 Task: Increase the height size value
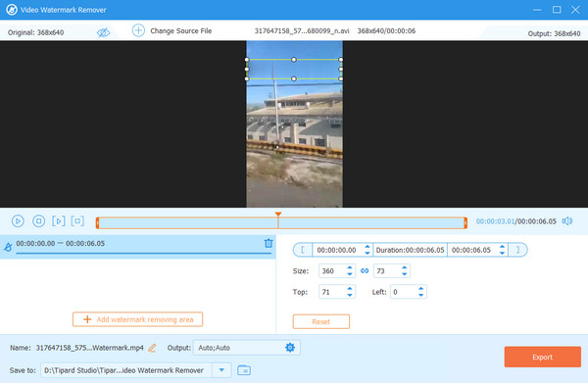click(x=404, y=268)
